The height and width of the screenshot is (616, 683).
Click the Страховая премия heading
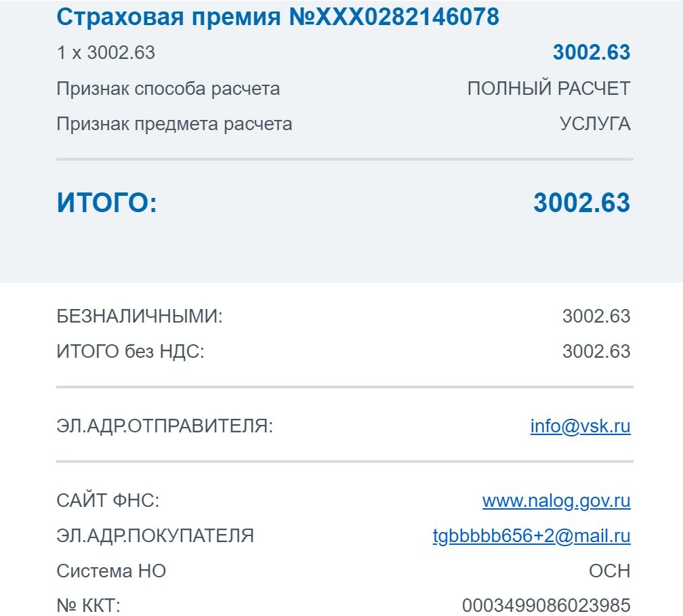click(x=278, y=17)
